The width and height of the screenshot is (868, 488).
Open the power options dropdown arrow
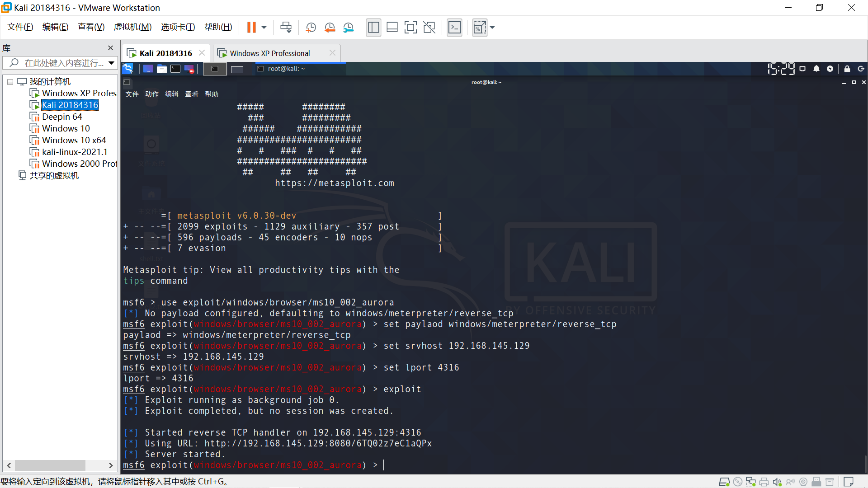(264, 28)
